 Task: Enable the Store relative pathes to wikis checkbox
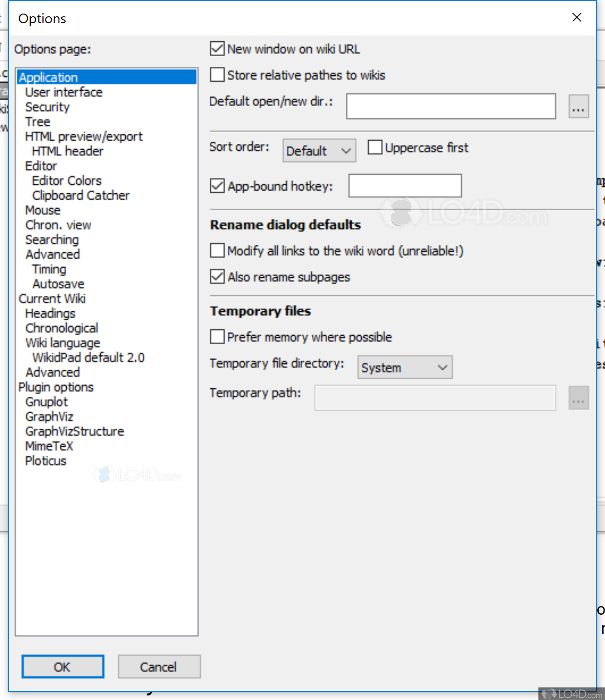point(217,75)
